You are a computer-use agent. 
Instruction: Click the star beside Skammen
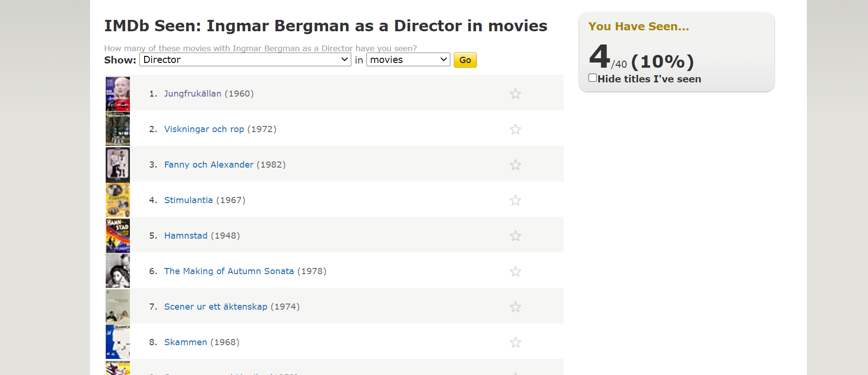coord(515,342)
